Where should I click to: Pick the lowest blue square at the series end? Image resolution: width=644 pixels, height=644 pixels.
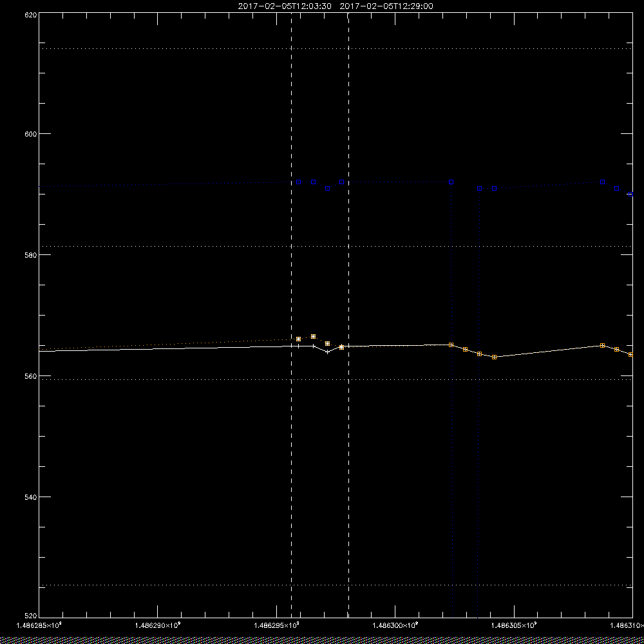coord(630,194)
